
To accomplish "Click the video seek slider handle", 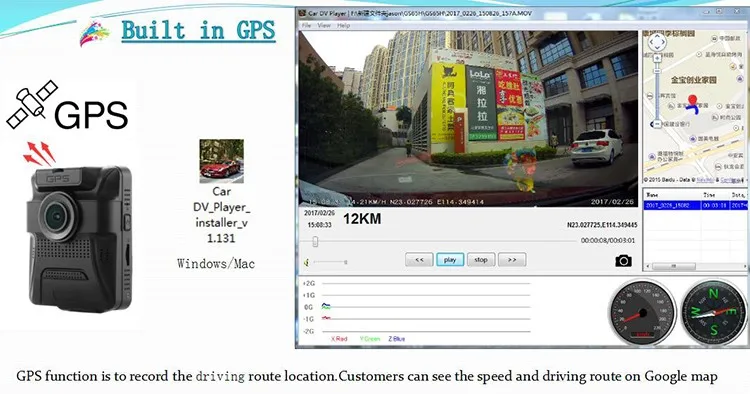I will coord(315,241).
